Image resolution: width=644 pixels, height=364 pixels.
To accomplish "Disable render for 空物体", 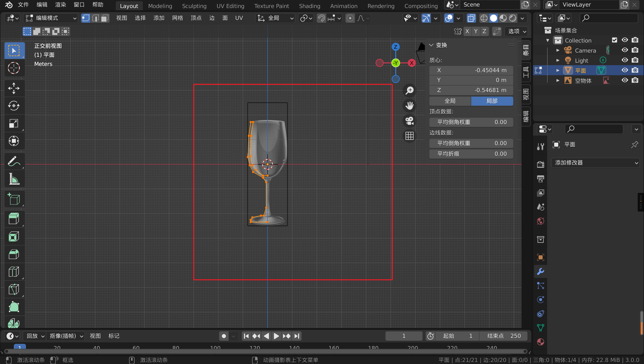I will pos(635,80).
